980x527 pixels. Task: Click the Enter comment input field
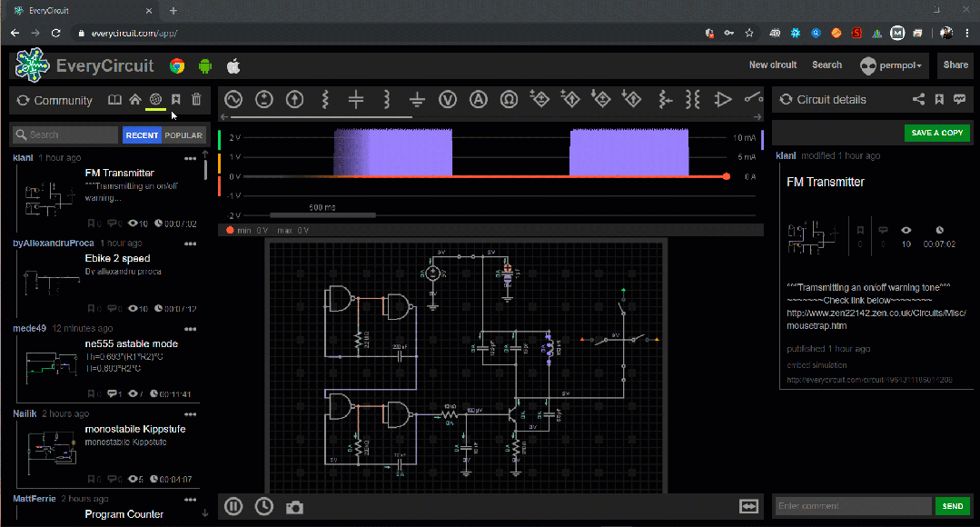tap(853, 506)
